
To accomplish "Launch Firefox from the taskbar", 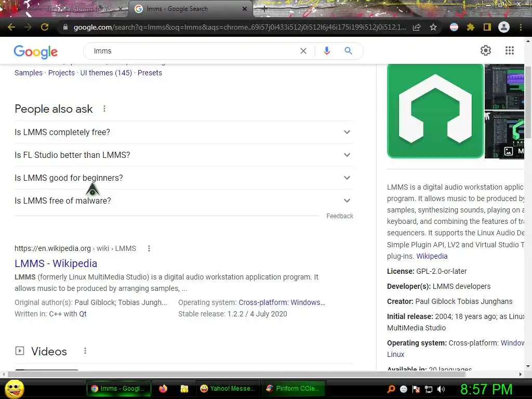I will point(163,389).
